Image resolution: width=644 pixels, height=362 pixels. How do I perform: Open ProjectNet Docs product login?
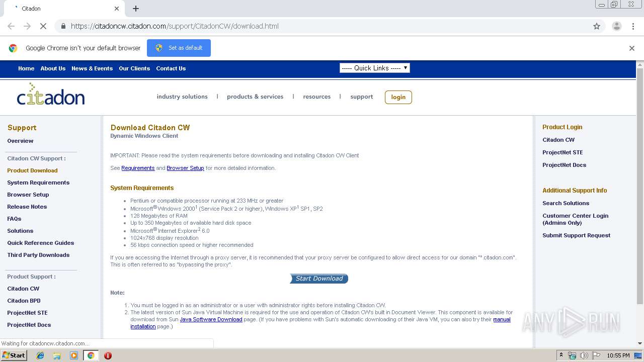tap(564, 165)
